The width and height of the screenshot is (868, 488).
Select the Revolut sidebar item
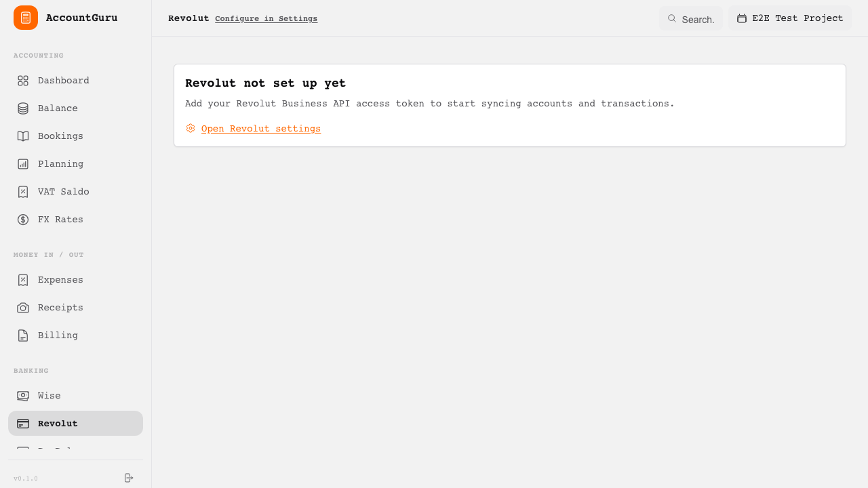(x=75, y=424)
